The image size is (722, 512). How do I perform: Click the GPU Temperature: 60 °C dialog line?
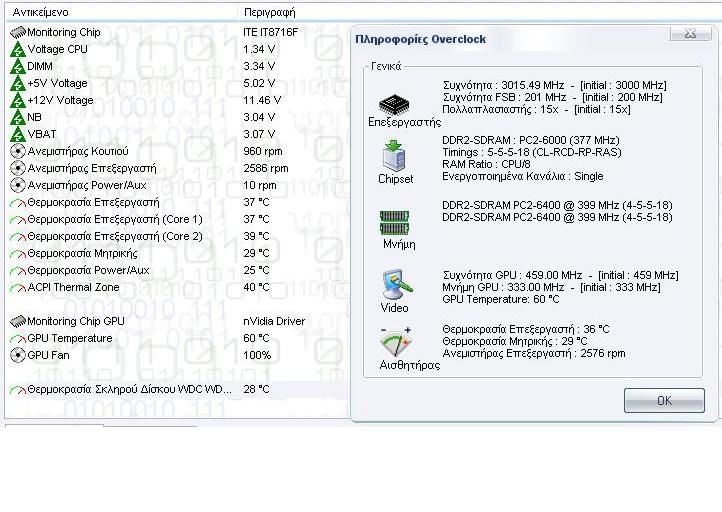[x=501, y=299]
